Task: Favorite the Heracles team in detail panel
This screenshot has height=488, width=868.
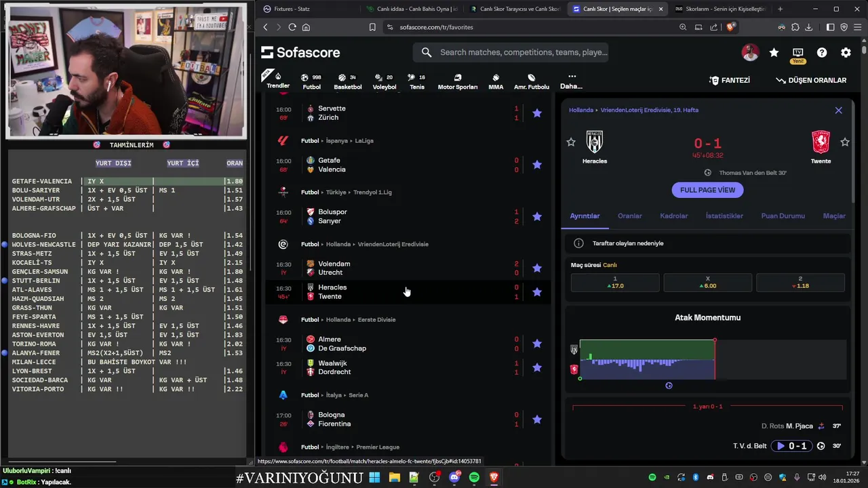Action: (571, 142)
